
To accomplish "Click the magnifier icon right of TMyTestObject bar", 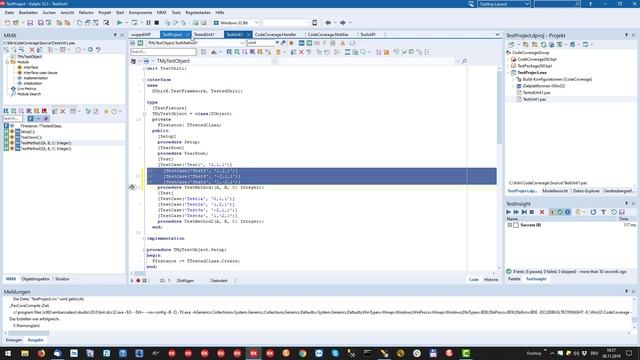I will pyautogui.click(x=464, y=61).
